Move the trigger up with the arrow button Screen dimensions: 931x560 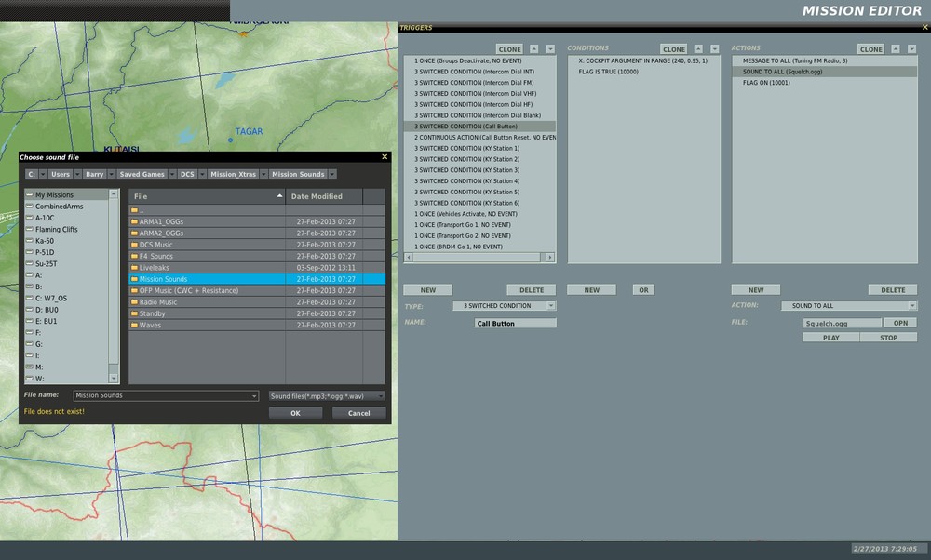(x=533, y=49)
